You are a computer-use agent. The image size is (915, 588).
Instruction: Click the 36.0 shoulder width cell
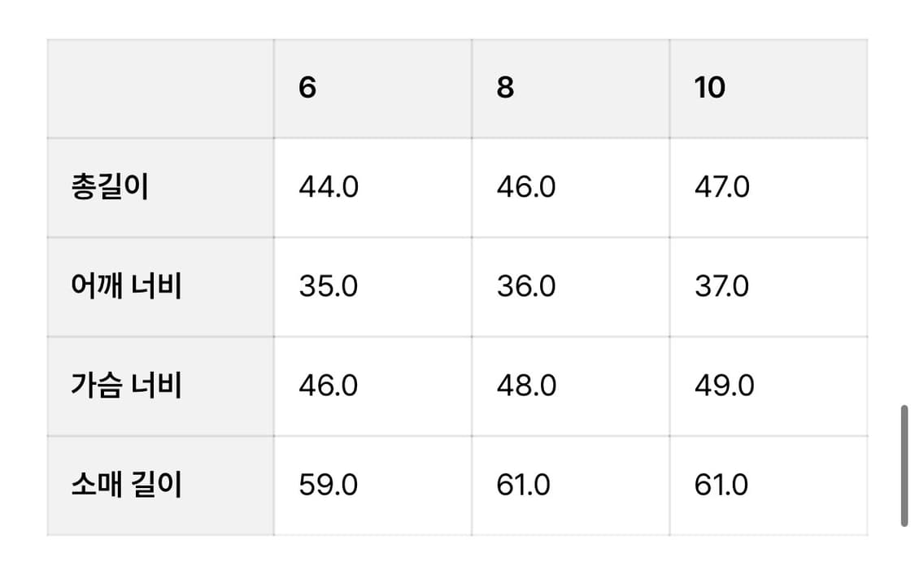click(x=526, y=287)
